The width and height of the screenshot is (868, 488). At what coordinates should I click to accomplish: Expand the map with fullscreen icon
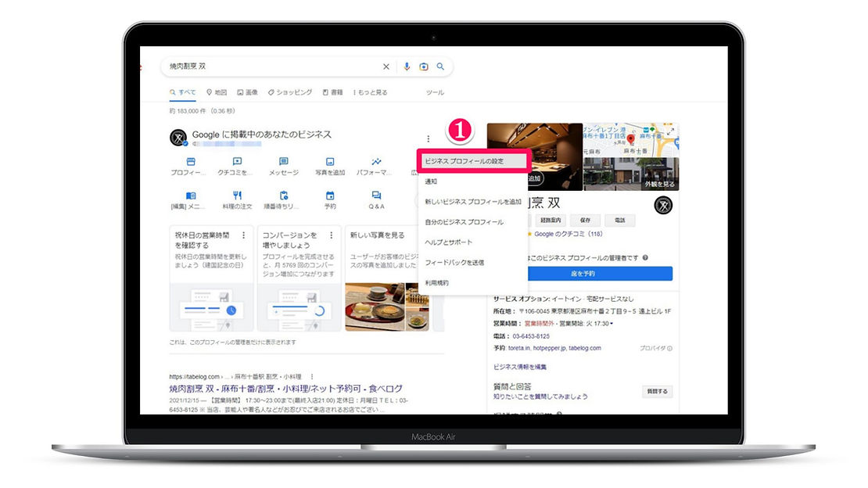(670, 131)
